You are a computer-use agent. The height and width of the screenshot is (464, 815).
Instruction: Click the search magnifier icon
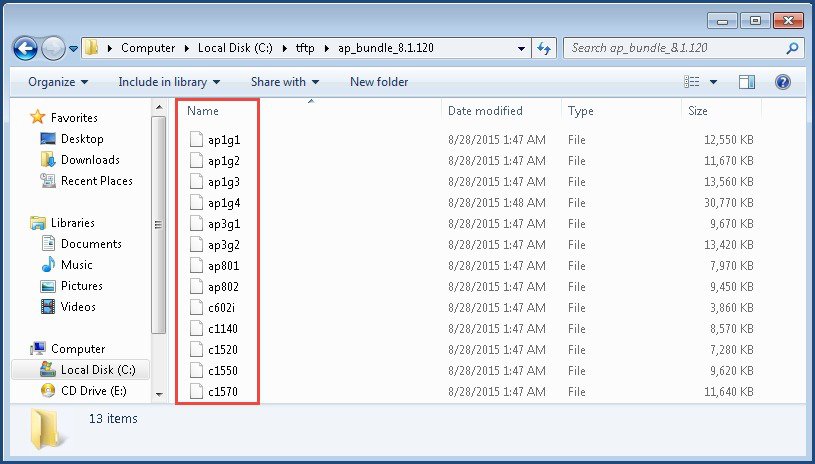[792, 48]
